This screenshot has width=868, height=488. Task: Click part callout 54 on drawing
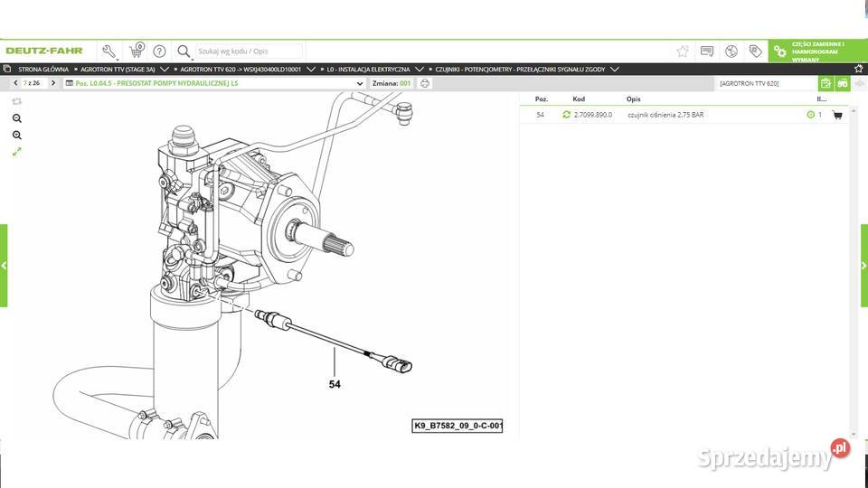335,384
